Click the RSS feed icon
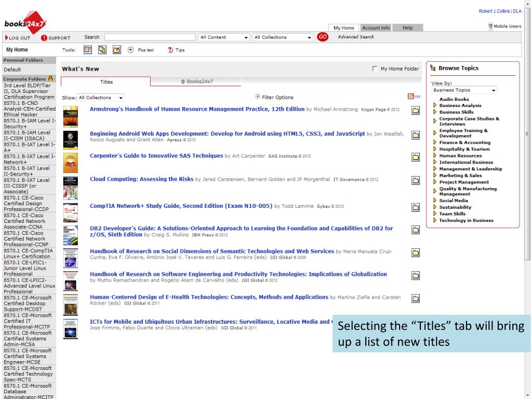The image size is (532, 399). [x=410, y=96]
